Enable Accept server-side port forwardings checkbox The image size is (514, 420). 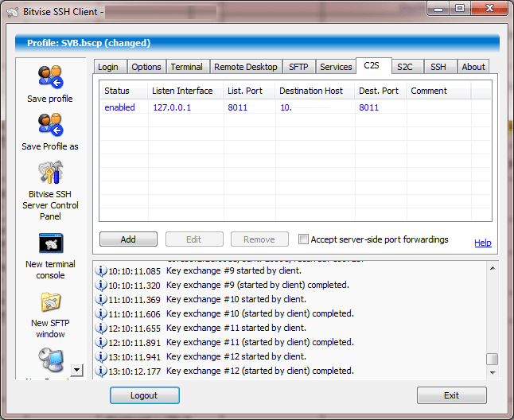[303, 239]
